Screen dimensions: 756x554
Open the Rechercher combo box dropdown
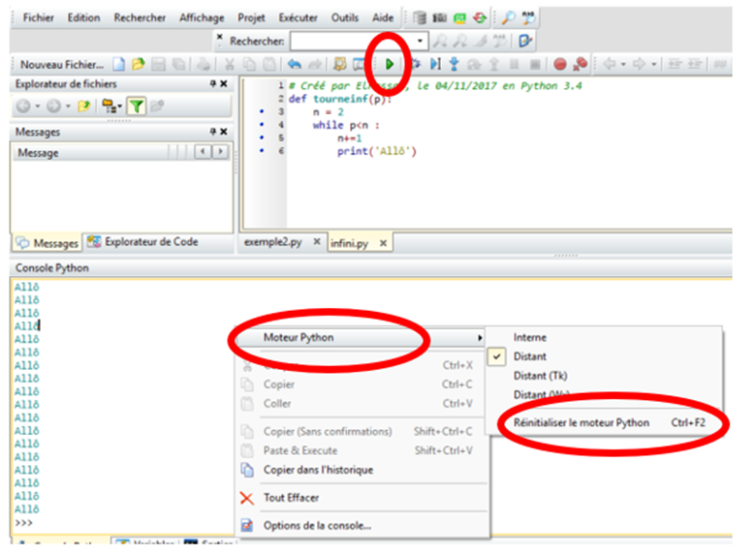click(421, 42)
